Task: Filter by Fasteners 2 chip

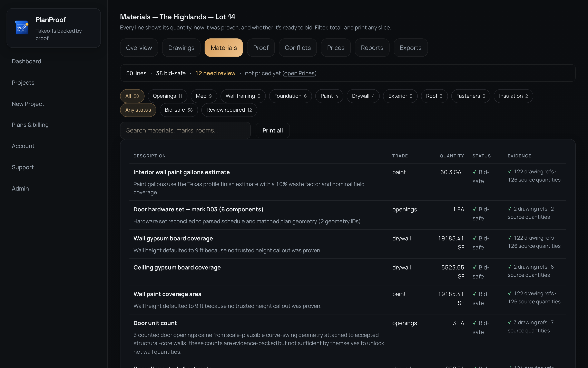Action: (471, 96)
